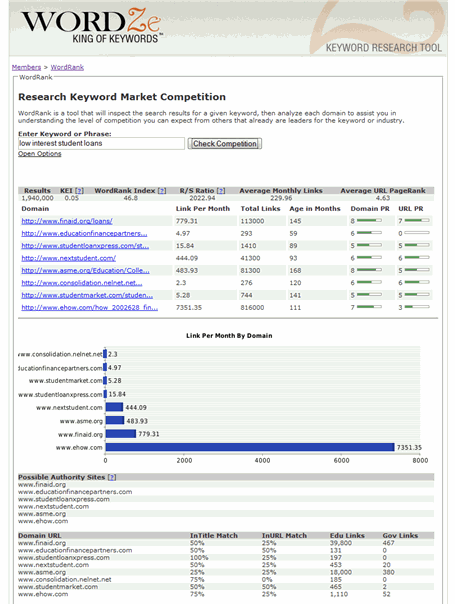455x604 pixels.
Task: Click the Average Monthly Links value 229.96
Action: [281, 198]
